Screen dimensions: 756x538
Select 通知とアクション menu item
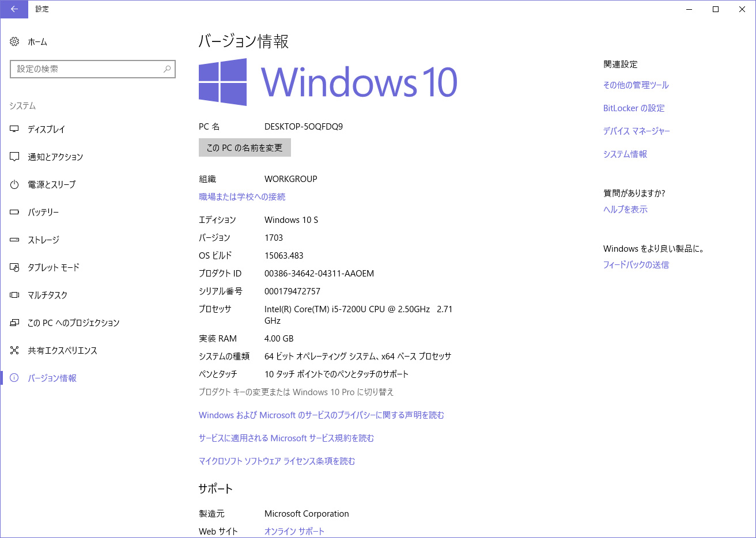pyautogui.click(x=55, y=157)
